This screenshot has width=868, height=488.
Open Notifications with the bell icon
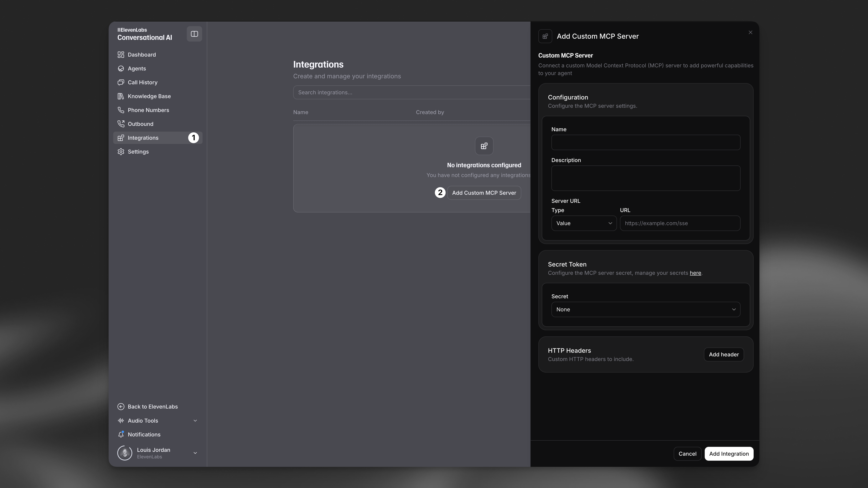[121, 435]
